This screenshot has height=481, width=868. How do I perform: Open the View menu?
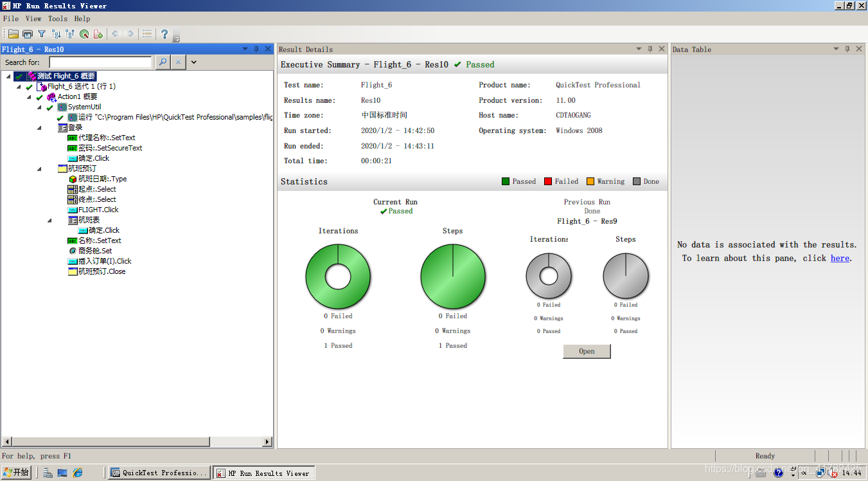coord(33,19)
